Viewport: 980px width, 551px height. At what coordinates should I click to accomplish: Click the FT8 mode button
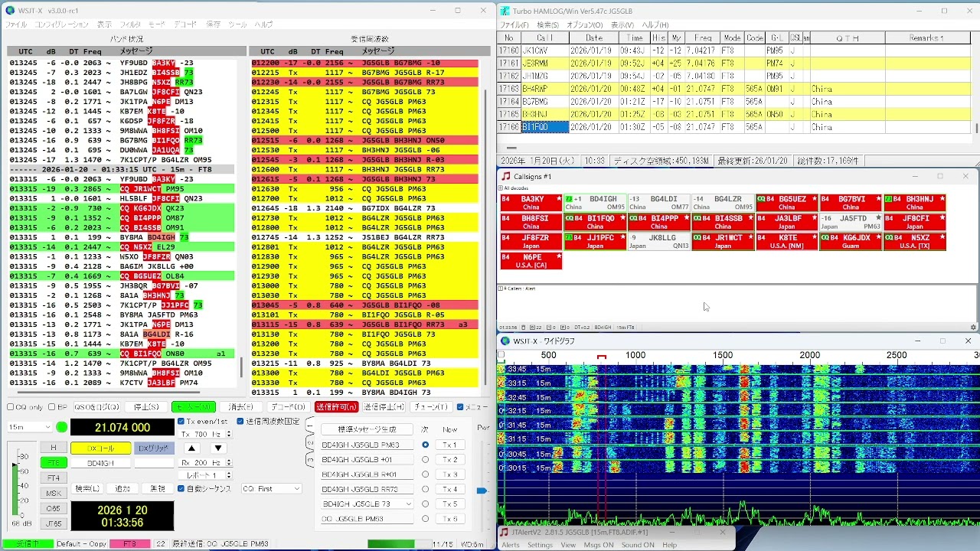click(x=53, y=463)
